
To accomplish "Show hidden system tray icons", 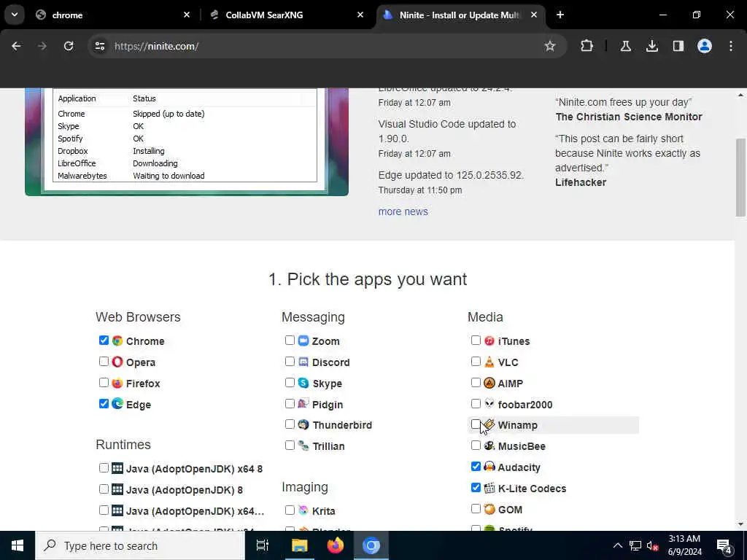I will 617,545.
